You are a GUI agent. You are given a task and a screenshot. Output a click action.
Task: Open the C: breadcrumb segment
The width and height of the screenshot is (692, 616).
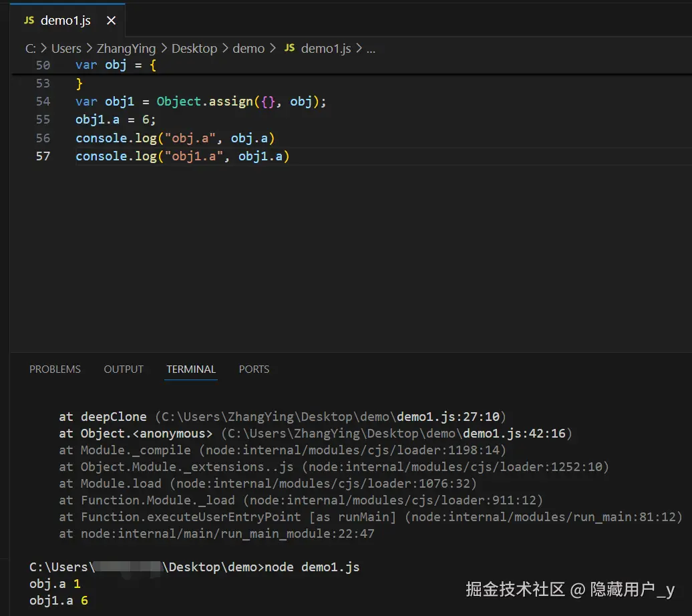click(x=31, y=48)
